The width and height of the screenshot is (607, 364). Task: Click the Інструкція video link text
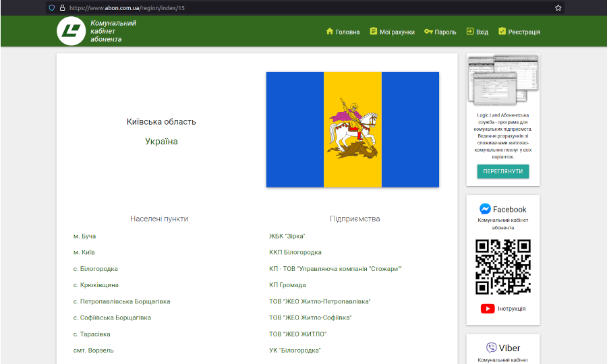tap(512, 309)
